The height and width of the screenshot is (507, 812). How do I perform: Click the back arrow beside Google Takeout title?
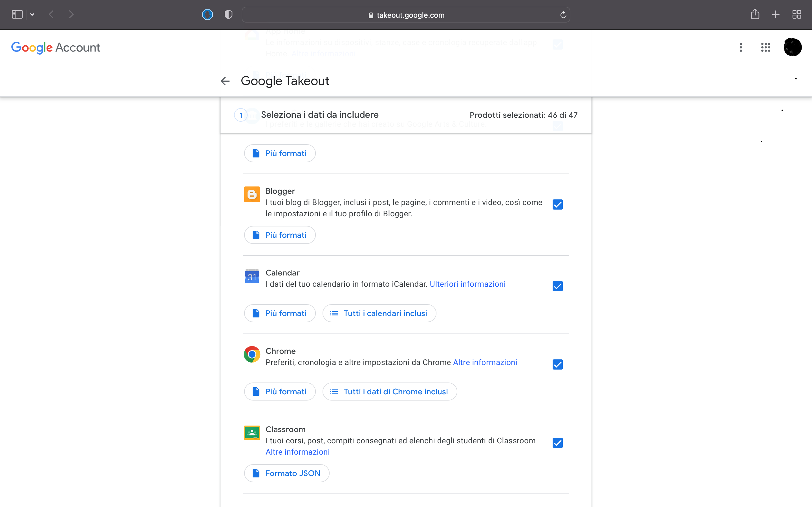[225, 81]
